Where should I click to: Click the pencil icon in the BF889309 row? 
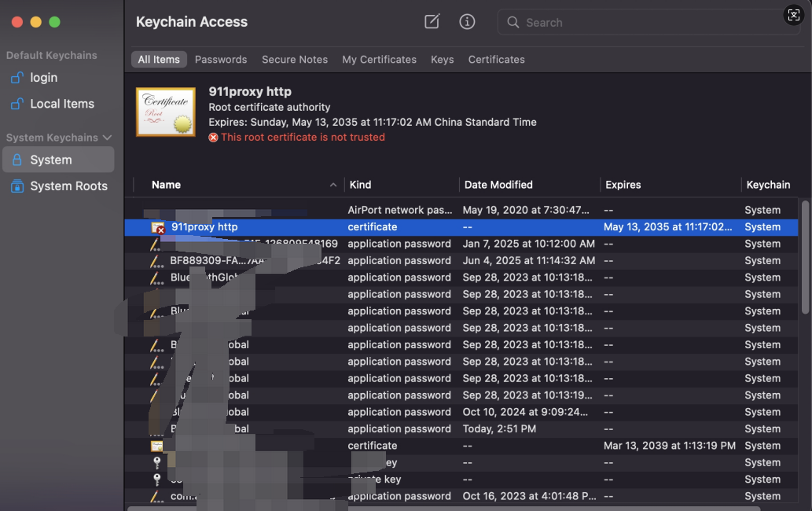click(x=156, y=261)
